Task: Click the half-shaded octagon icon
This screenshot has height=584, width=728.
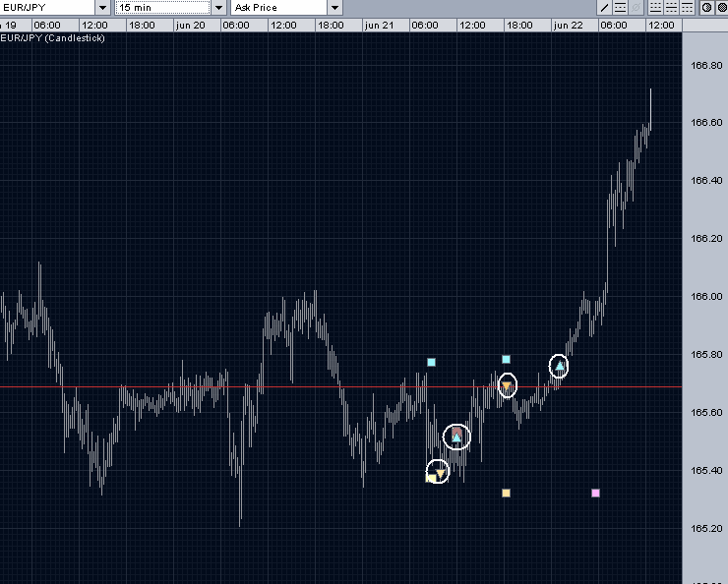Action: click(707, 8)
